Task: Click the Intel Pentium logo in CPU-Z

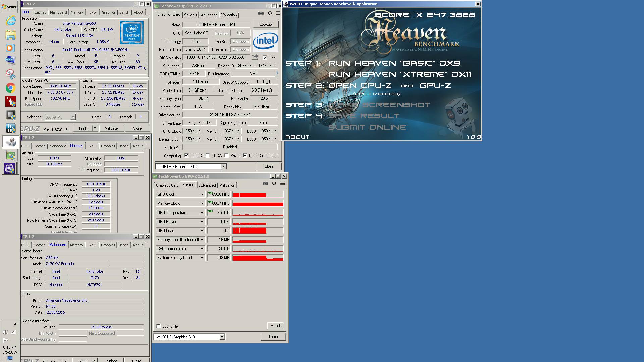Action: pos(132,33)
